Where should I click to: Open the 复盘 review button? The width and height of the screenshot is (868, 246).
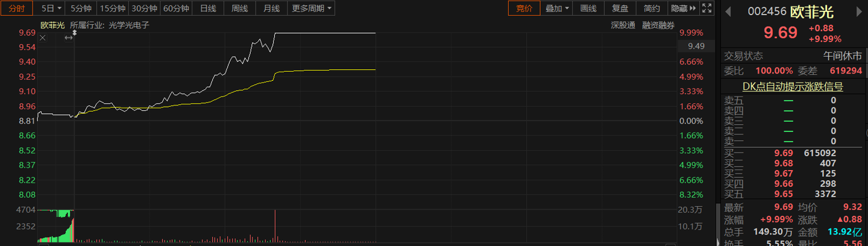pos(620,8)
